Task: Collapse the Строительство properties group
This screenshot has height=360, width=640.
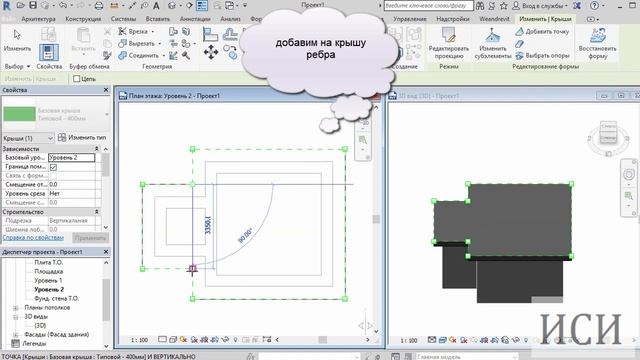Action: tap(97, 212)
